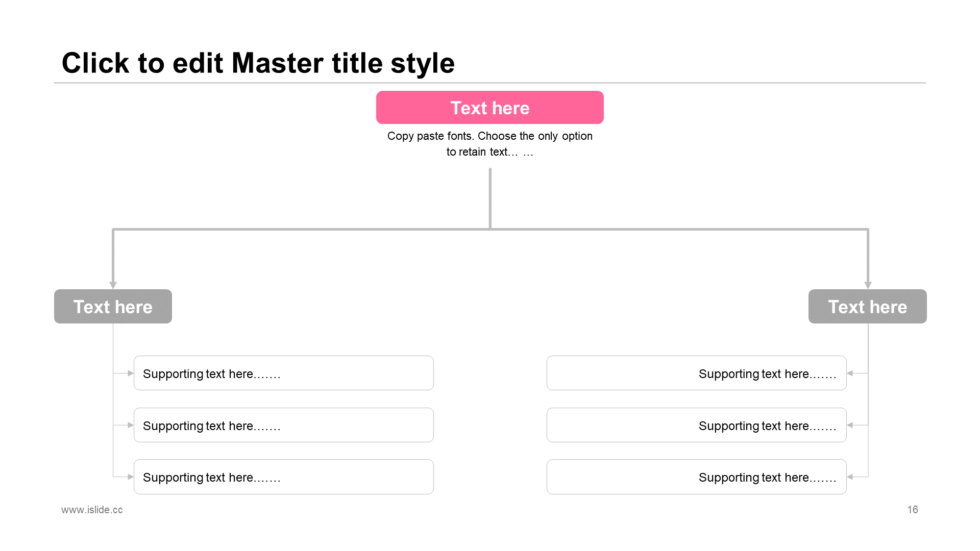Screen dimensions: 980x551
Task: Click the arrowhead above left gray box
Action: [x=113, y=285]
